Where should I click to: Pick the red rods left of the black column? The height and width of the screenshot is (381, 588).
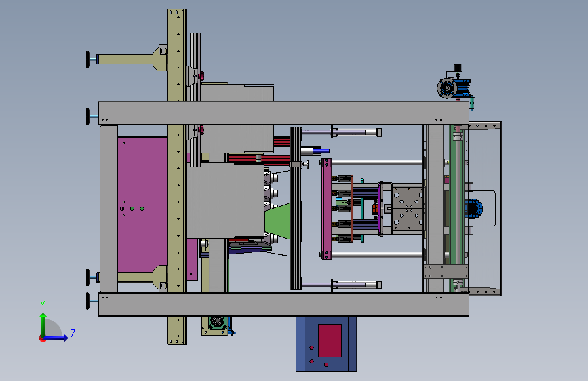pyautogui.click(x=259, y=159)
